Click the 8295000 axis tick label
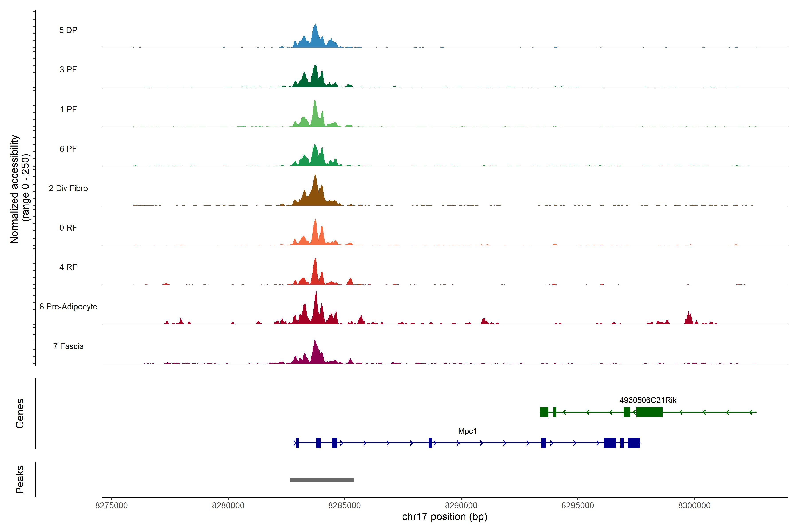798x532 pixels. [x=577, y=506]
